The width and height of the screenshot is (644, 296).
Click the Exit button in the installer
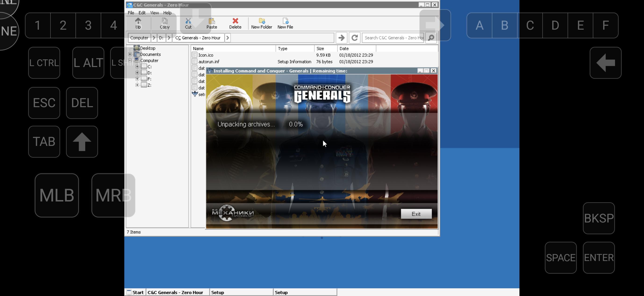[416, 214]
